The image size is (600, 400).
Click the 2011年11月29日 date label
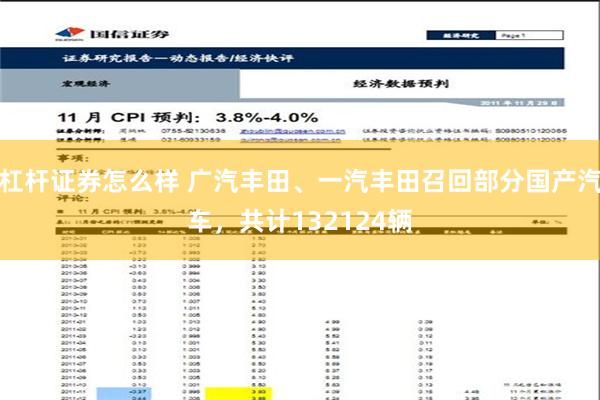pyautogui.click(x=519, y=103)
